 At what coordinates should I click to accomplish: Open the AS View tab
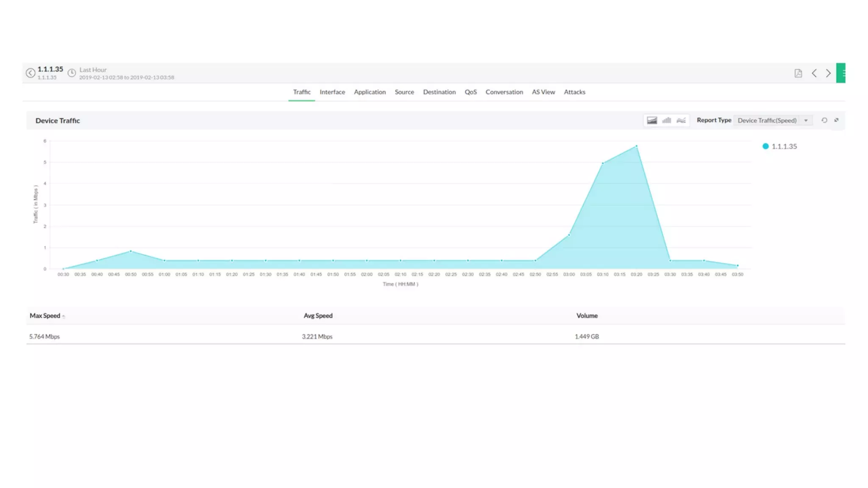click(543, 92)
